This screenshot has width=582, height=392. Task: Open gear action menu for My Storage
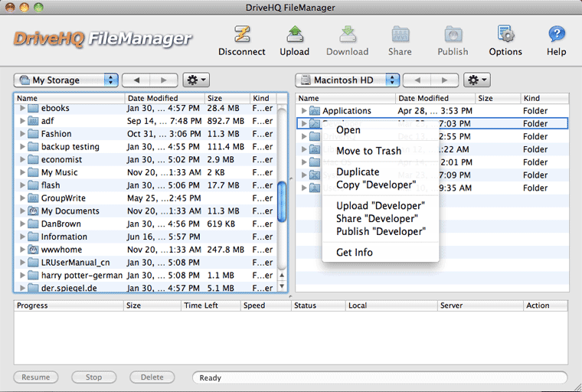[196, 80]
